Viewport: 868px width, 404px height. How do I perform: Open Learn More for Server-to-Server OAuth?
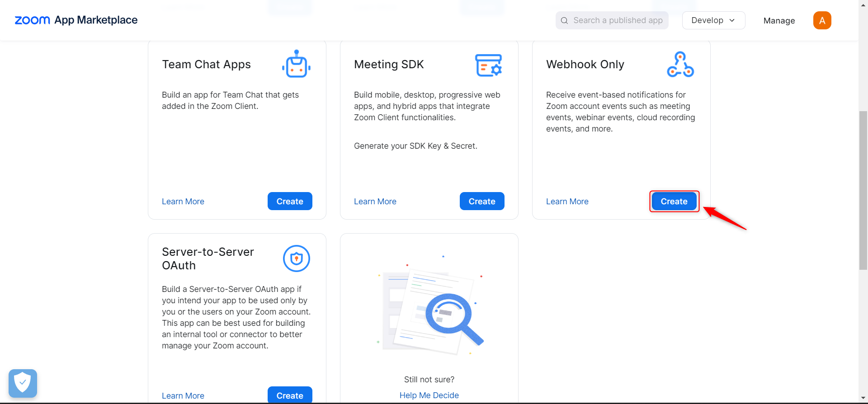click(x=183, y=396)
